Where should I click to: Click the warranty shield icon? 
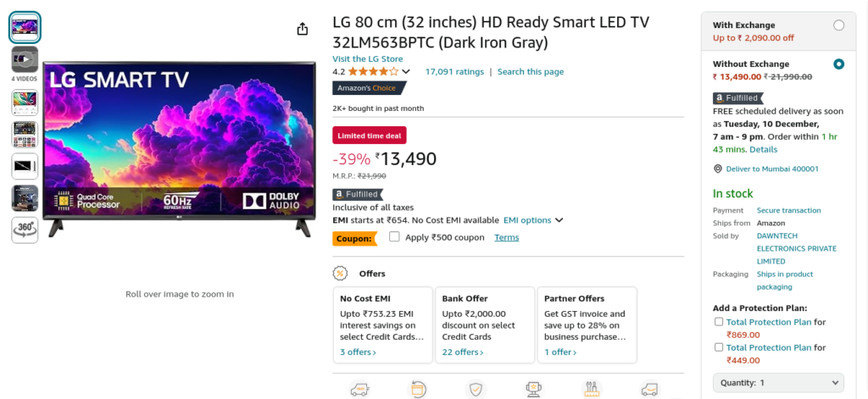(x=476, y=389)
